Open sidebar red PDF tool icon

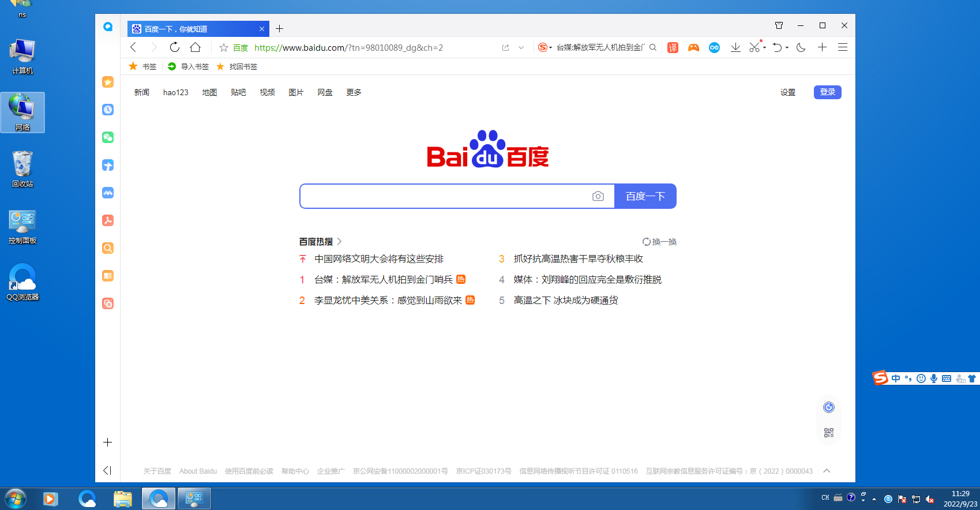(108, 220)
